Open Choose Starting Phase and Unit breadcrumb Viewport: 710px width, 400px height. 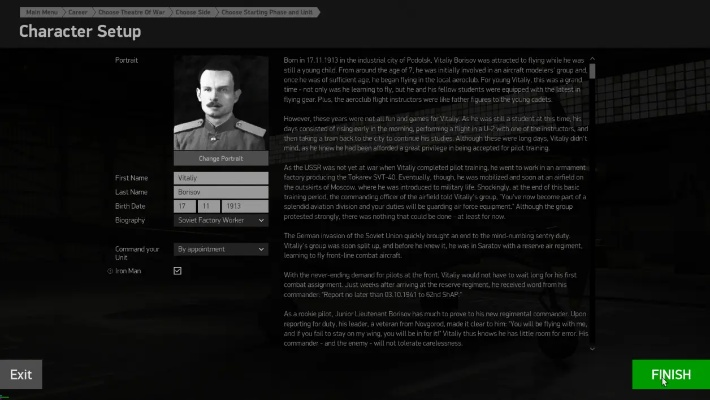(x=265, y=11)
